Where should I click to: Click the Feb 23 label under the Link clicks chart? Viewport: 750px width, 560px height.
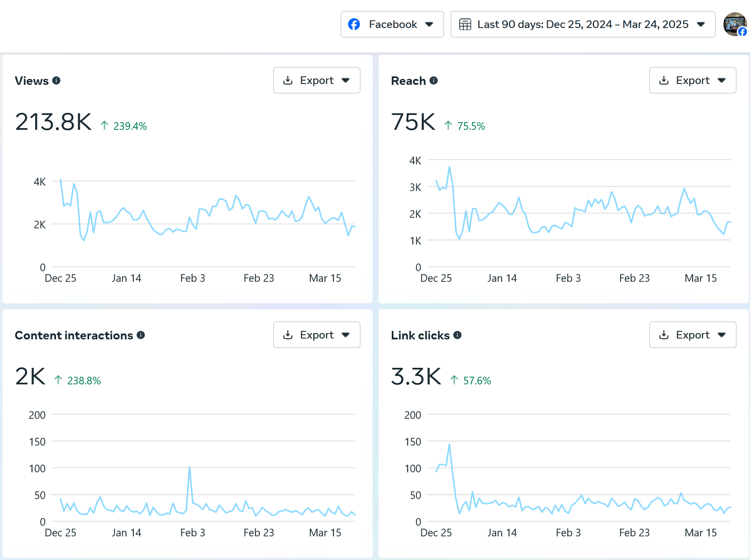tap(635, 533)
